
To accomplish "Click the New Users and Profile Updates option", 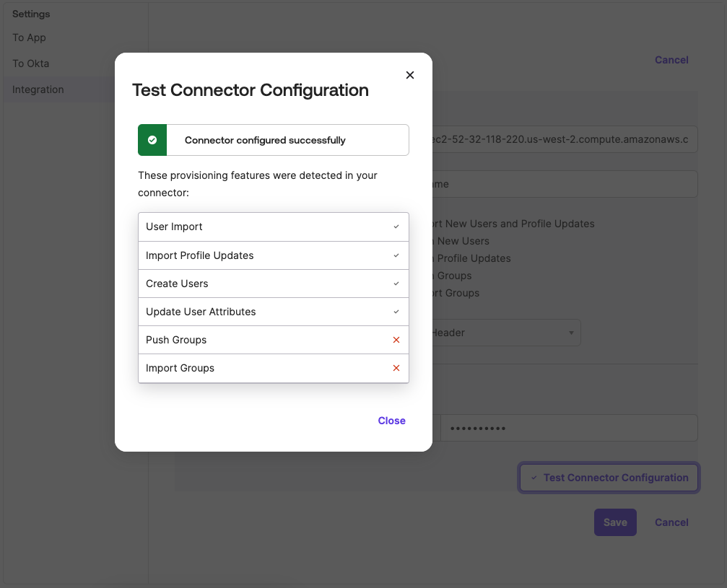I will [x=513, y=224].
